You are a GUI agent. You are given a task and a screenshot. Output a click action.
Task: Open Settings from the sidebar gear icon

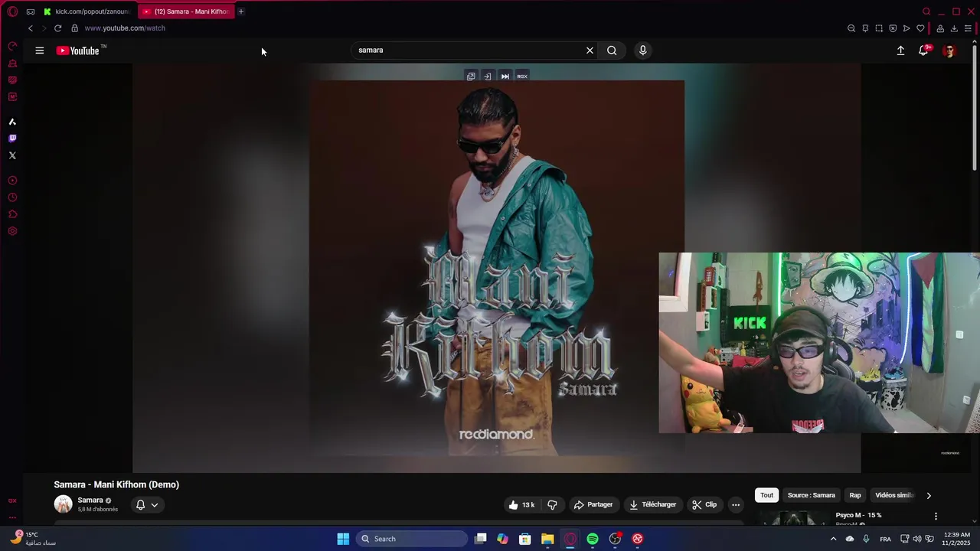click(x=12, y=231)
